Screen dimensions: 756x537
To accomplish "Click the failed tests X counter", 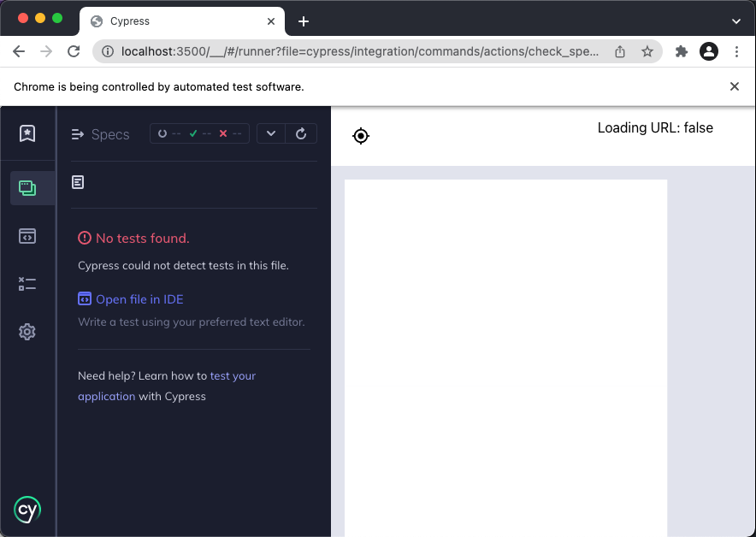I will [223, 133].
